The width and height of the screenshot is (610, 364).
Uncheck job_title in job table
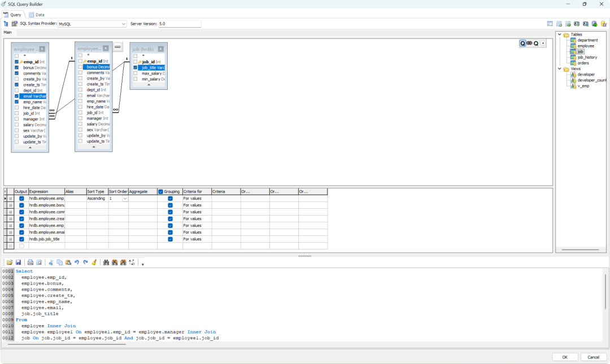136,68
